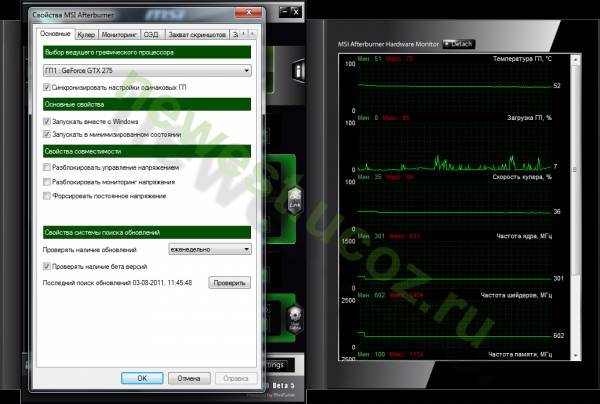Close the MSI Afterburner main skin window
600x404 pixels.
pyautogui.click(x=297, y=11)
